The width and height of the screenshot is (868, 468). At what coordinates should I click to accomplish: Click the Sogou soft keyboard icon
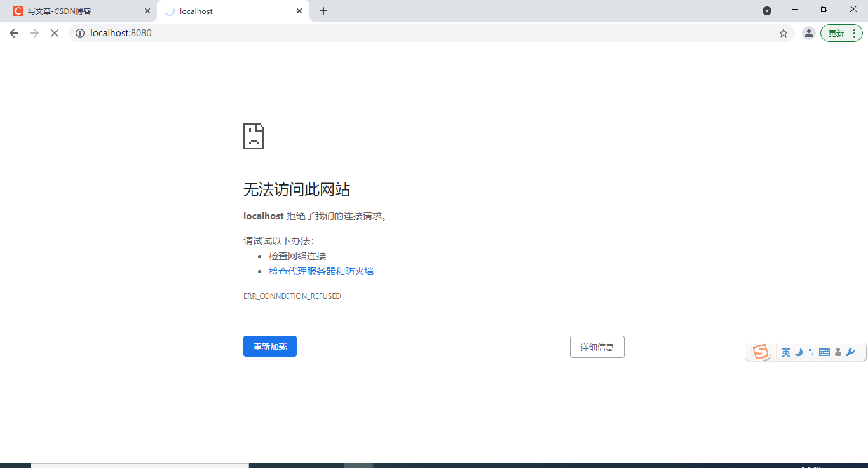[824, 352]
